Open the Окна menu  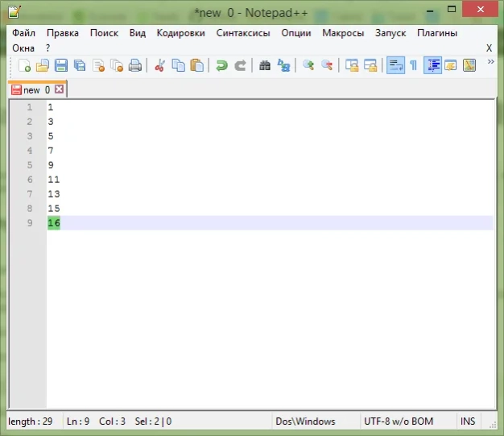[x=23, y=48]
